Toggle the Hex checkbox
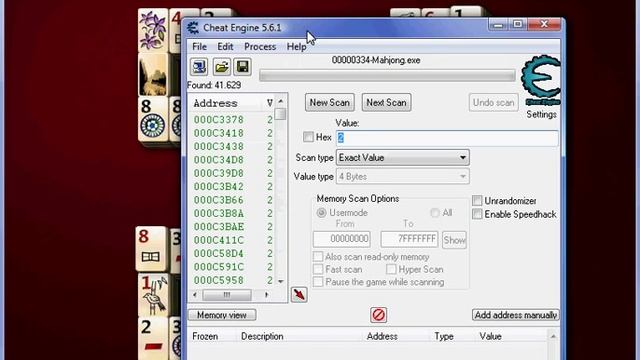The height and width of the screenshot is (360, 640). point(308,137)
